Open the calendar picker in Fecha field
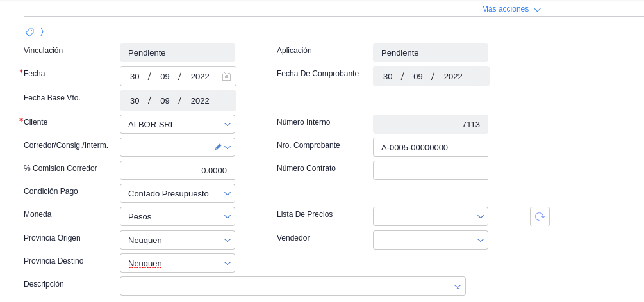Viewport: 644px width, 302px height. click(226, 77)
